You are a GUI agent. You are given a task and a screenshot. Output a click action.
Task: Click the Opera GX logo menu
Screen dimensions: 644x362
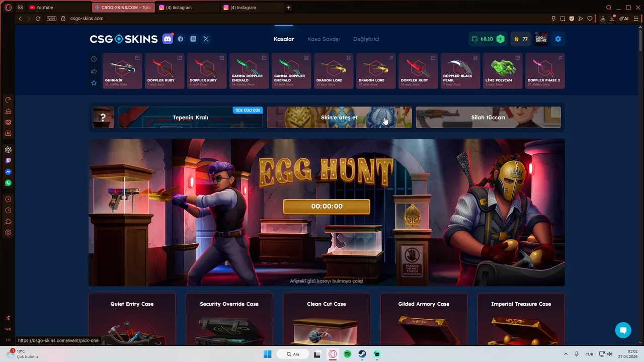tap(8, 8)
